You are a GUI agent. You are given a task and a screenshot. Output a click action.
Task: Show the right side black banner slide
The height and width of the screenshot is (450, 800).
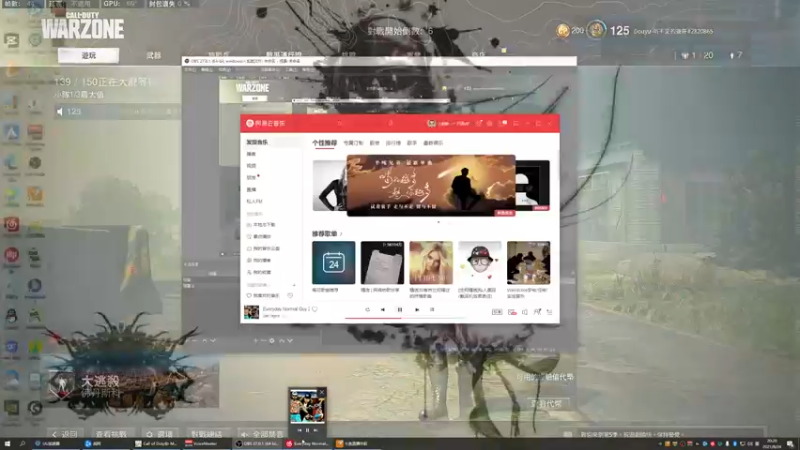[x=533, y=185]
